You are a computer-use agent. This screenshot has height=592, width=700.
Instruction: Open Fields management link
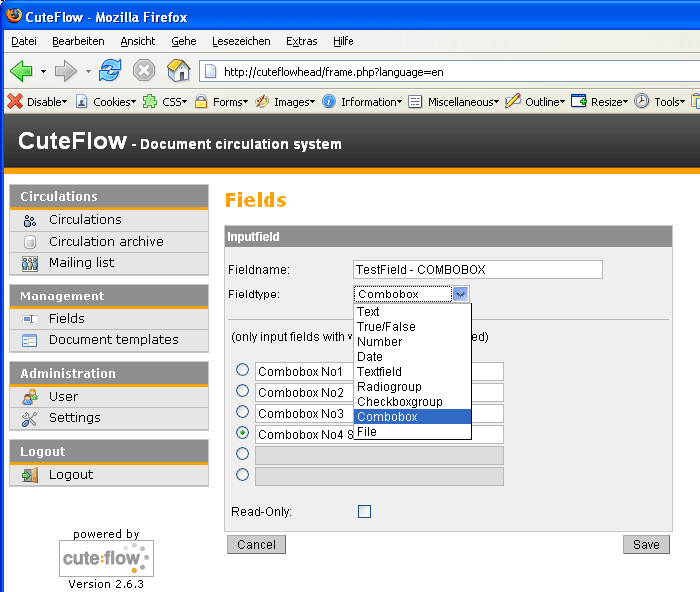(67, 318)
